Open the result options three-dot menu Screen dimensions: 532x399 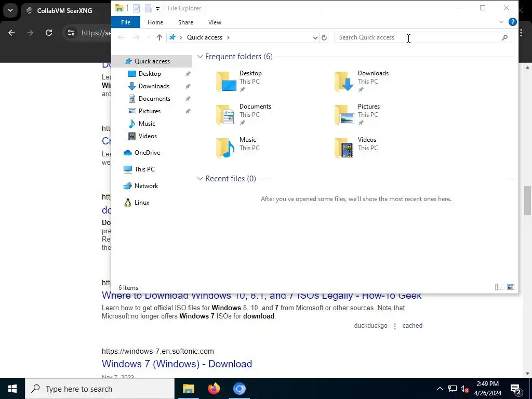coord(395,326)
